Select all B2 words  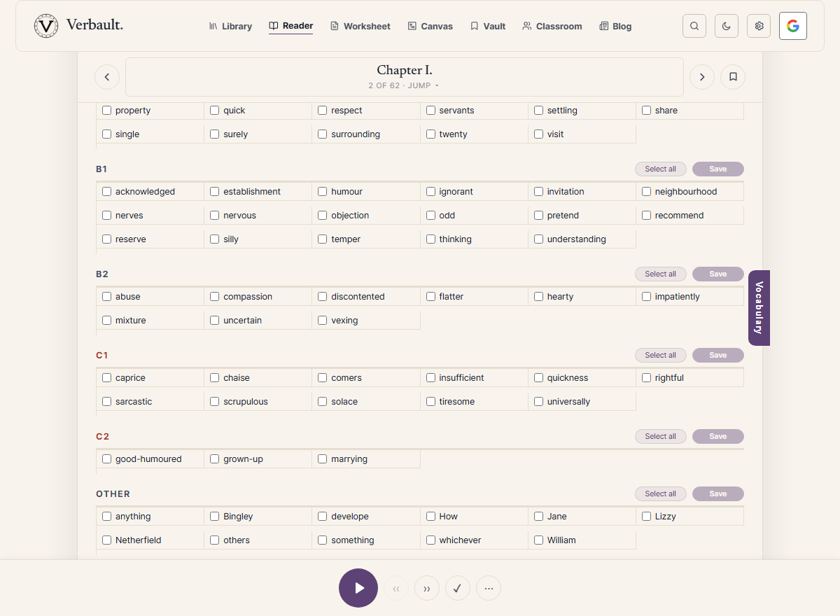[x=661, y=274]
